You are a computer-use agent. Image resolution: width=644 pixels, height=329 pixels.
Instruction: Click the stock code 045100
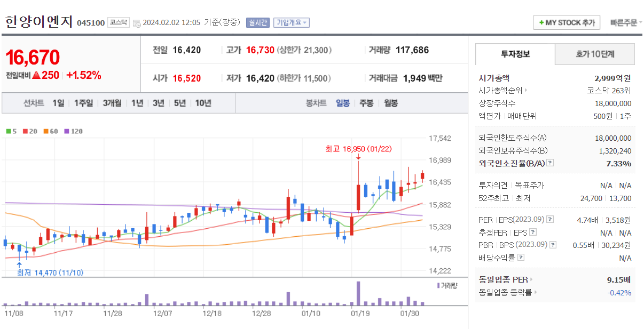tap(91, 23)
